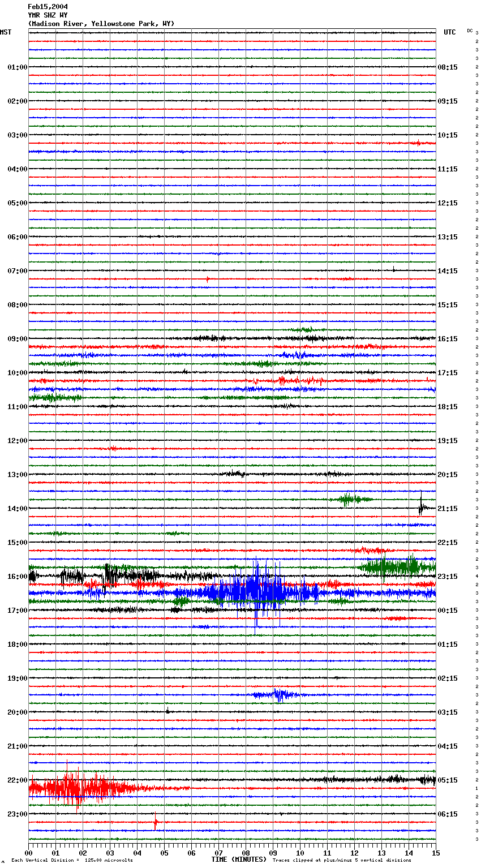Image resolution: width=481 pixels, height=868 pixels.
Task: Select the 05:00 MST time label
Action: tap(18, 203)
